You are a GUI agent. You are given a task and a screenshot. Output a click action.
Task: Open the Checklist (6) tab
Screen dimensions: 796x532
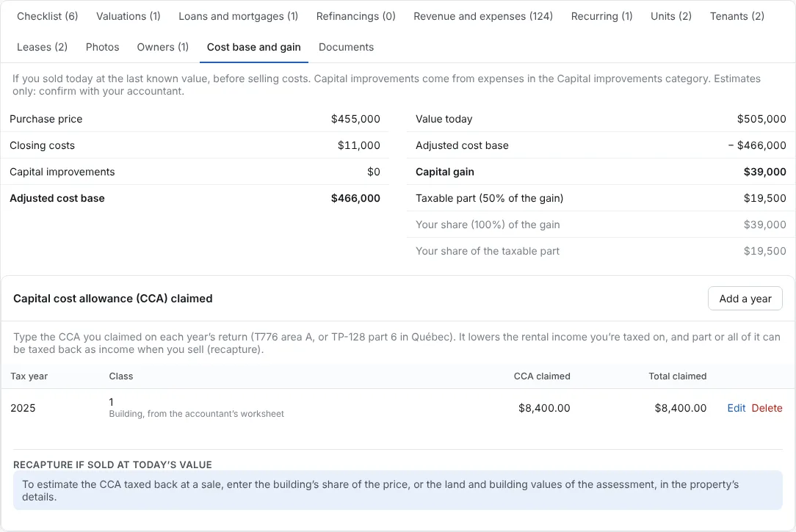pyautogui.click(x=47, y=16)
